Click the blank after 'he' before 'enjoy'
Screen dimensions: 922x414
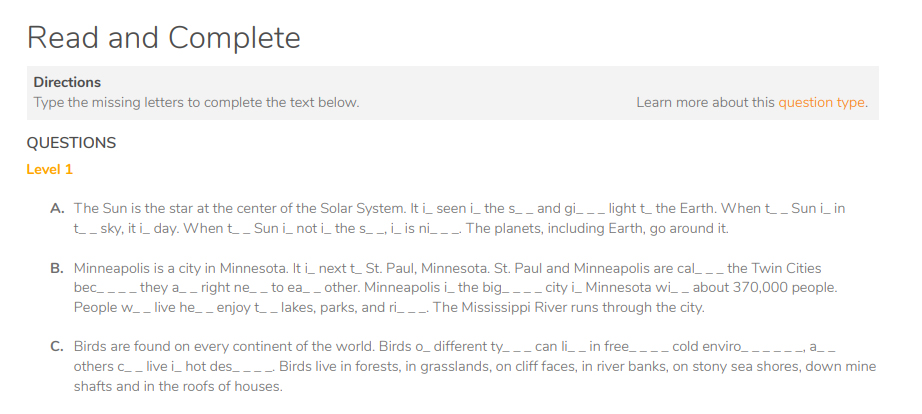(205, 311)
